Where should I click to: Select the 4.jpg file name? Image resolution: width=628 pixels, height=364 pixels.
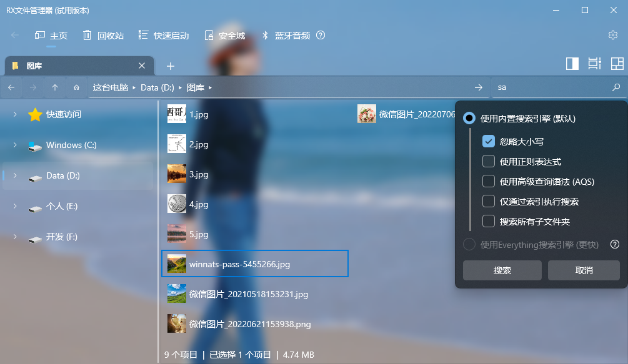point(199,204)
